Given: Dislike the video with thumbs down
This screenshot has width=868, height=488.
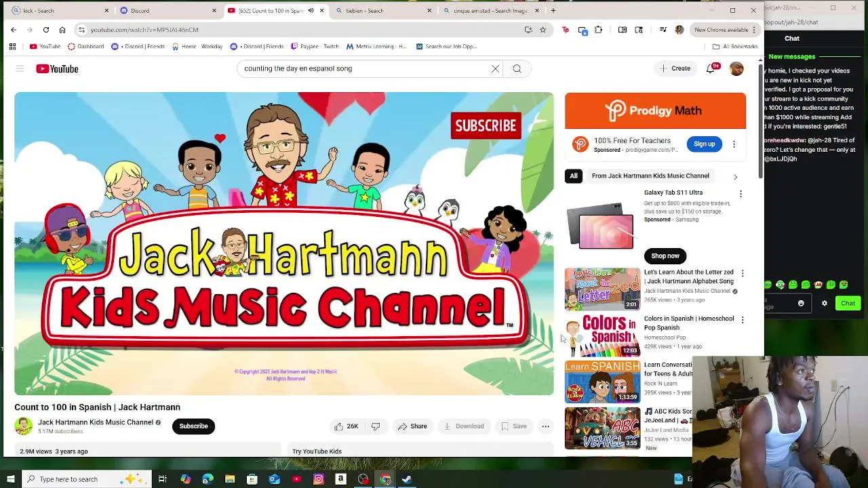Looking at the screenshot, I should [x=376, y=426].
